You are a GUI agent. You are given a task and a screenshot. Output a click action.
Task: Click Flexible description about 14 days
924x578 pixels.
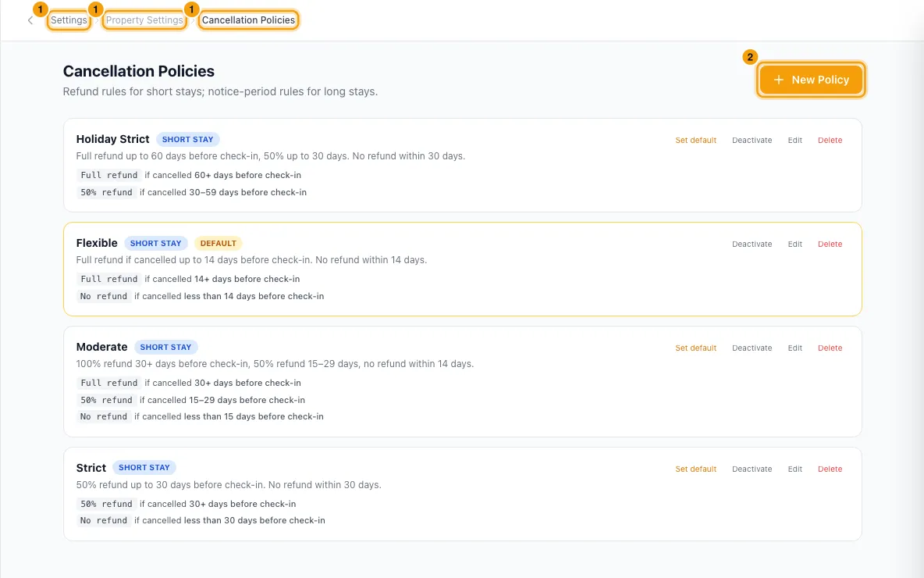[251, 260]
